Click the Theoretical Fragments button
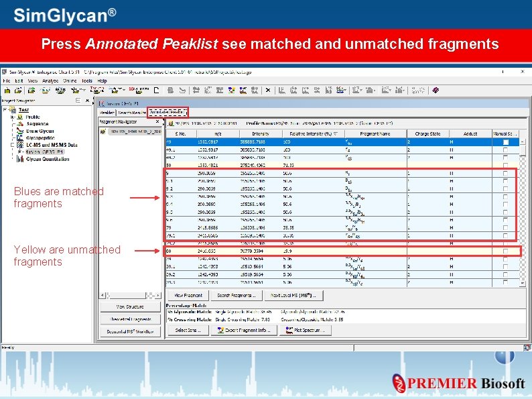Image resolution: width=532 pixels, height=399 pixels. [130, 319]
